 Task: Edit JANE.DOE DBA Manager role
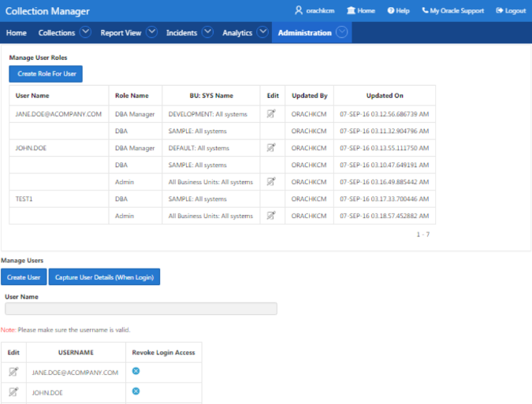click(x=271, y=113)
